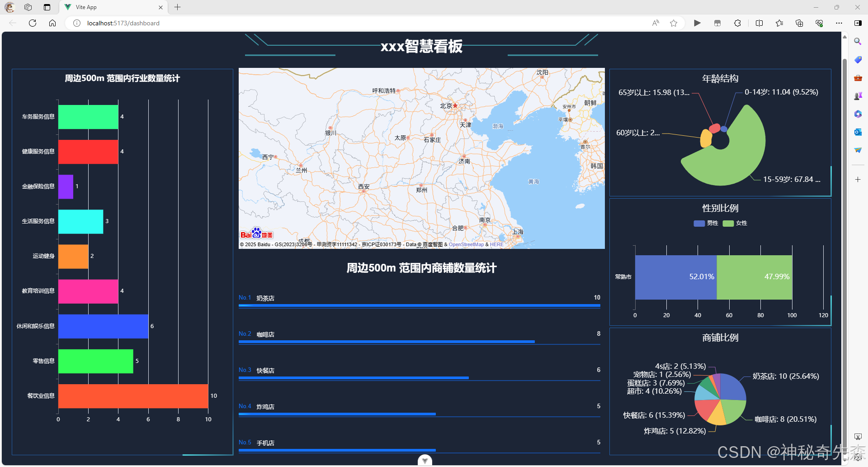
Task: Open sidebar Outlook icon
Action: [858, 132]
